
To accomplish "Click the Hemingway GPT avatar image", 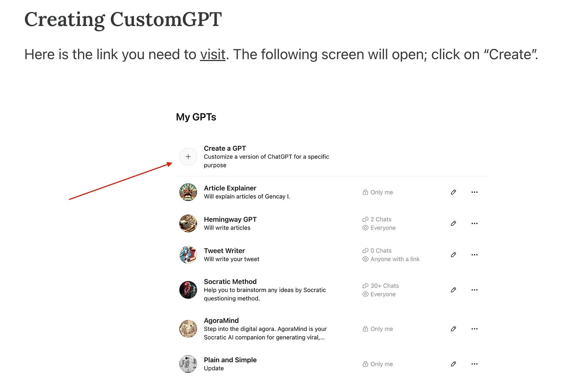I will point(188,224).
